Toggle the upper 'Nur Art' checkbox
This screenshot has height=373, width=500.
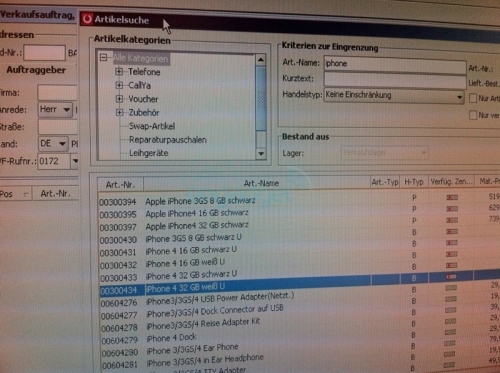point(473,98)
